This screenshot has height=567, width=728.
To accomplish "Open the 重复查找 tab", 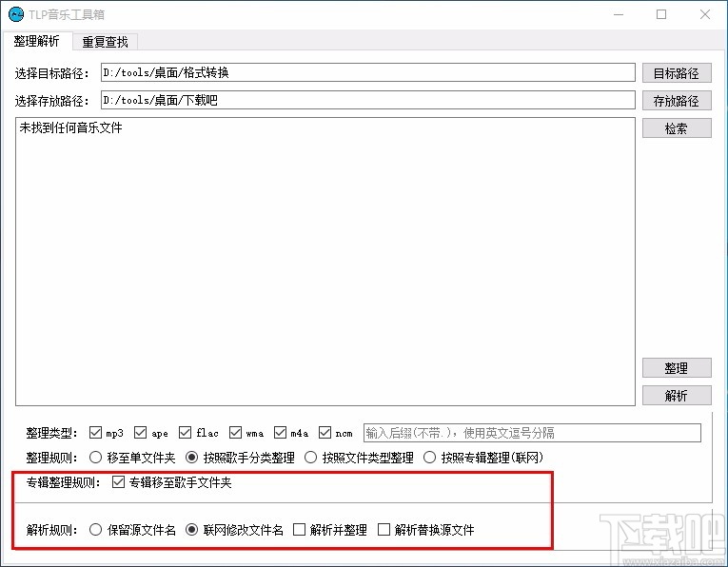I will 106,42.
